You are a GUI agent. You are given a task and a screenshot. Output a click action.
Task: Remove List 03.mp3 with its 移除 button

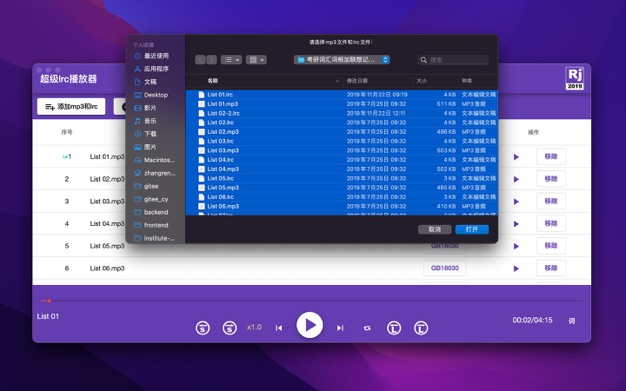tap(551, 201)
